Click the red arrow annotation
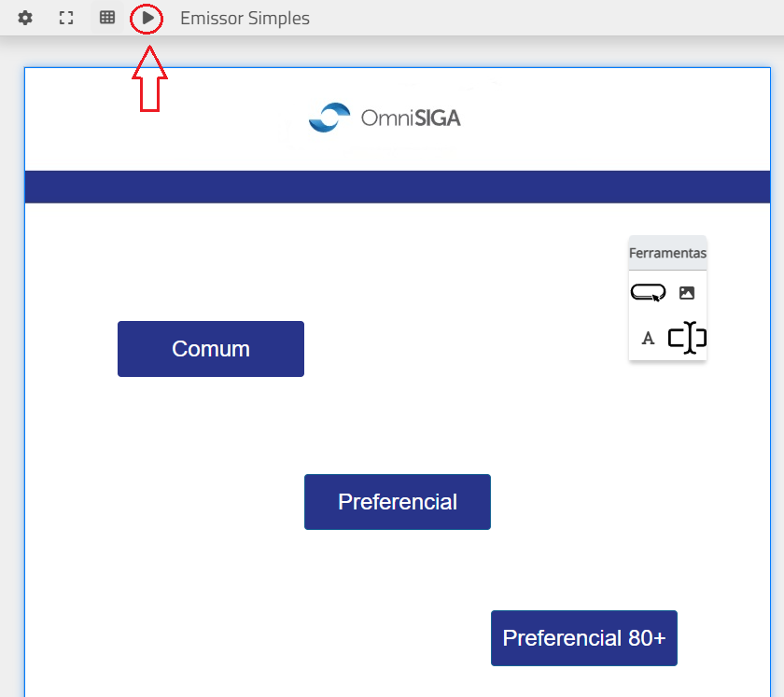This screenshot has height=697, width=784. 149,78
